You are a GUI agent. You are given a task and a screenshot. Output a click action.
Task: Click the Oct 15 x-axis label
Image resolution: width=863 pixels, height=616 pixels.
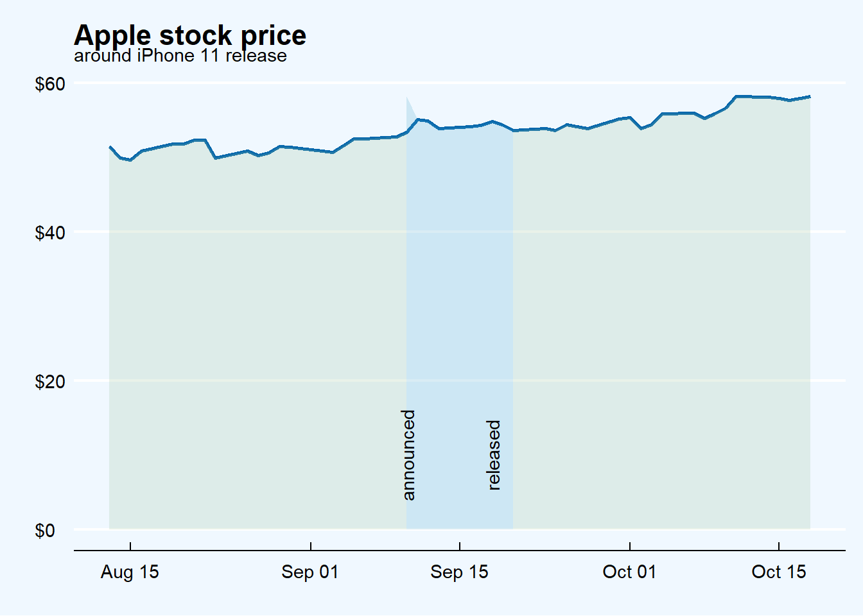pos(778,572)
